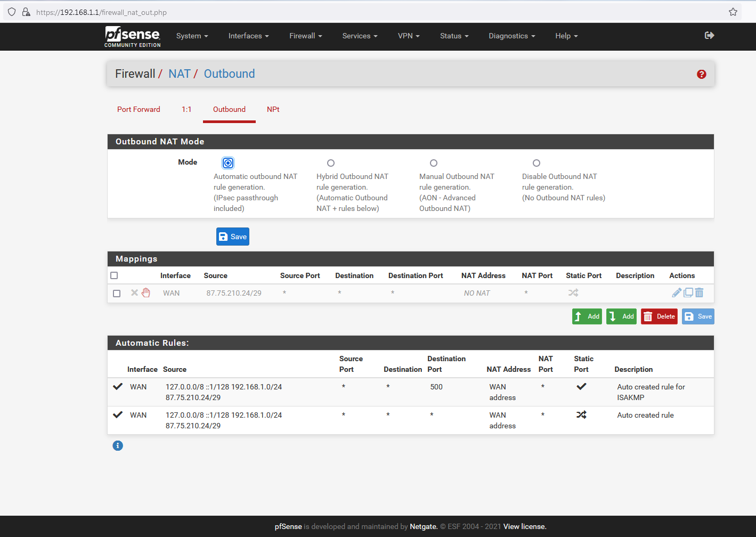Click the static port checkmark for the ISAKMP rule
The height and width of the screenshot is (537, 756).
click(581, 387)
